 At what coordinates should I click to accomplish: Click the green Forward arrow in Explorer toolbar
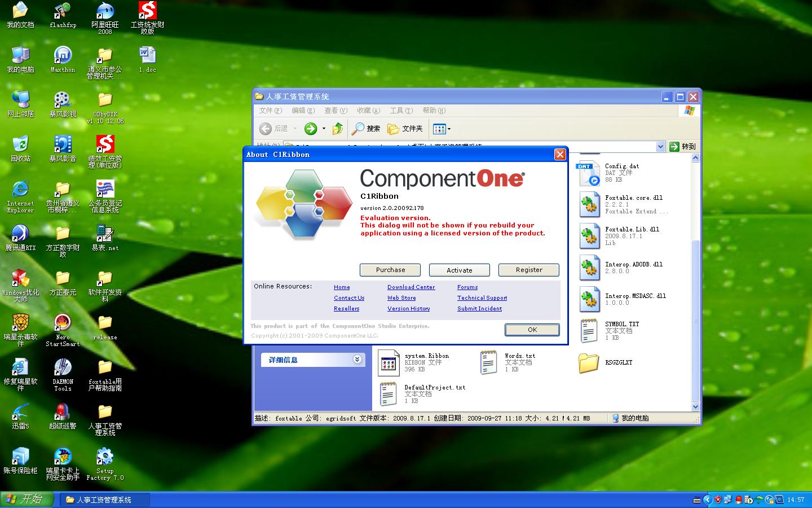[310, 129]
